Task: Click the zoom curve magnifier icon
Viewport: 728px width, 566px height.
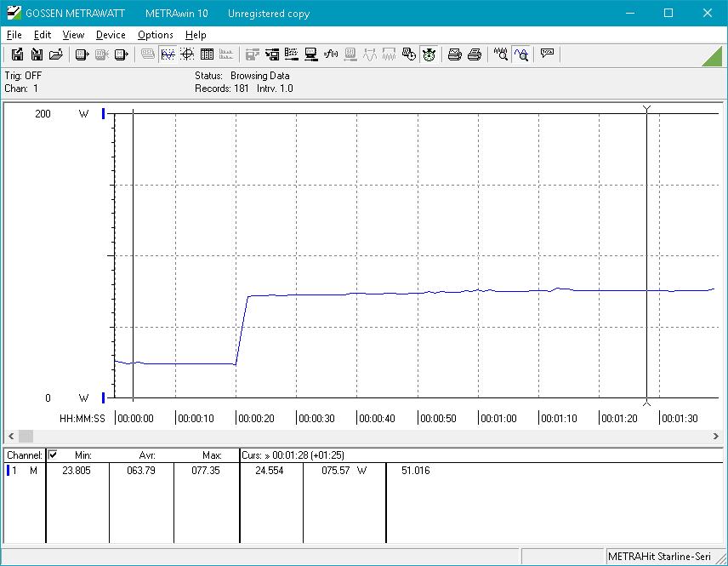Action: 521,54
